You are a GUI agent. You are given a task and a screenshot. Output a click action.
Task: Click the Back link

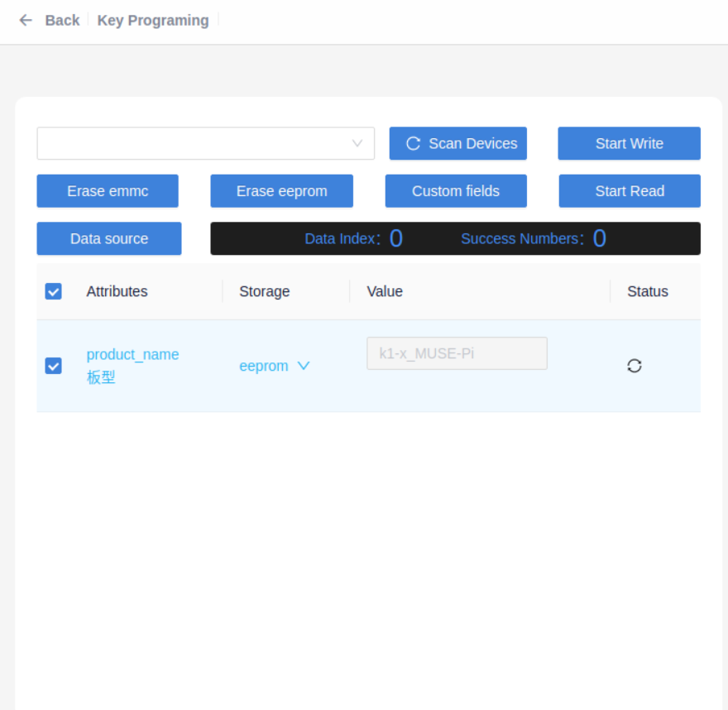pyautogui.click(x=62, y=21)
